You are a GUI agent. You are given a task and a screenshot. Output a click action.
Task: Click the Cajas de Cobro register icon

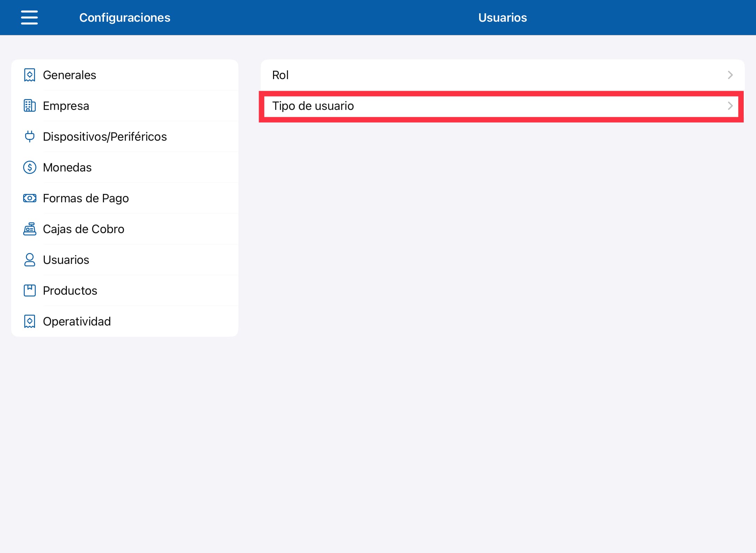tap(30, 229)
